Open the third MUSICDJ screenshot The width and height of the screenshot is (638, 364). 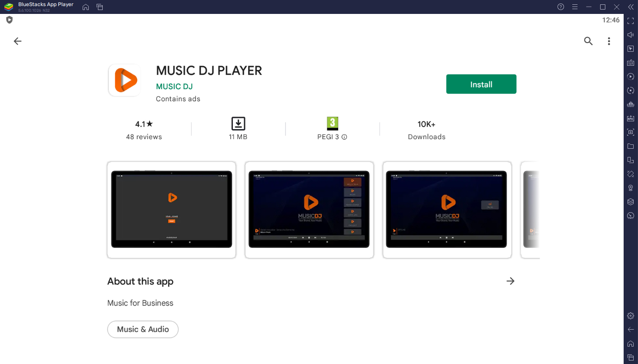click(x=447, y=210)
